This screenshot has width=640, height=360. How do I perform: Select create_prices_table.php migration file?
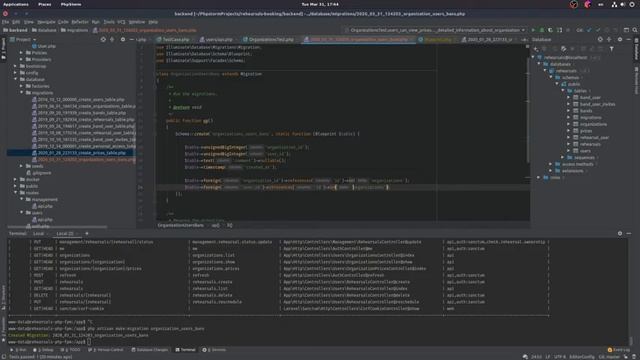pyautogui.click(x=81, y=153)
